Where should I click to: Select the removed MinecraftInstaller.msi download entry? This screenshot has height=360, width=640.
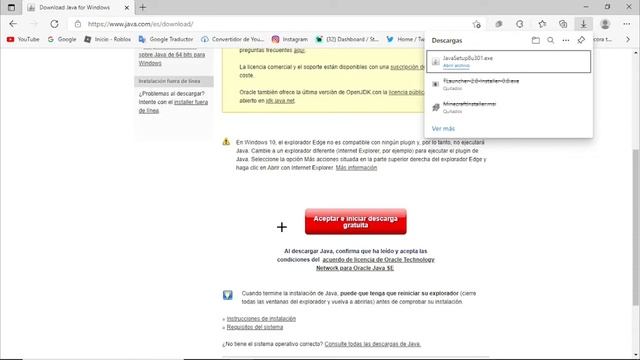pos(509,107)
